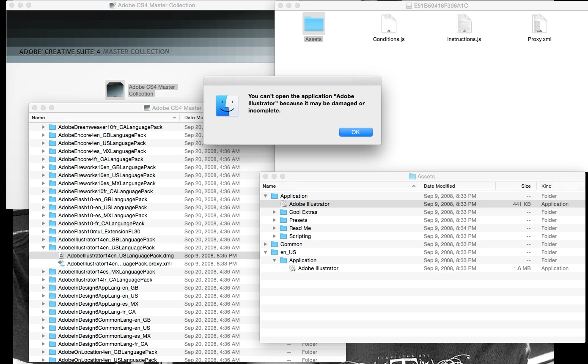Sort Assets window by Kind column
Viewport: 588px width, 364px height.
click(x=561, y=186)
